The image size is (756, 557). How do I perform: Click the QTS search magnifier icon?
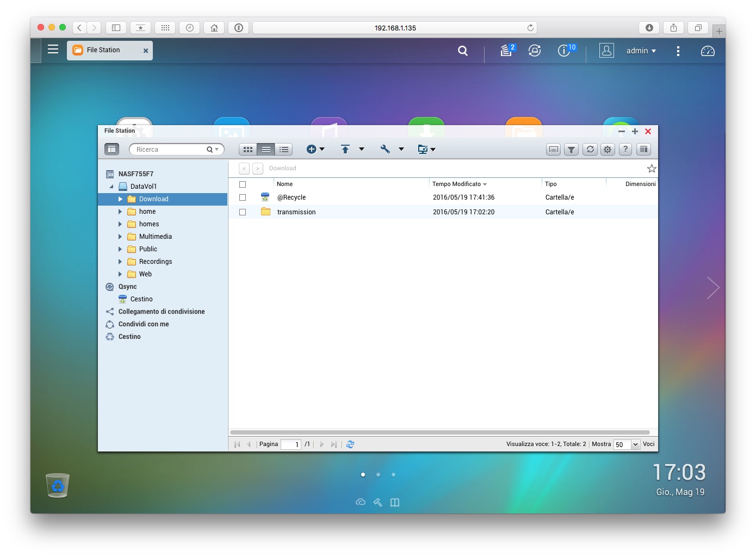click(x=463, y=51)
